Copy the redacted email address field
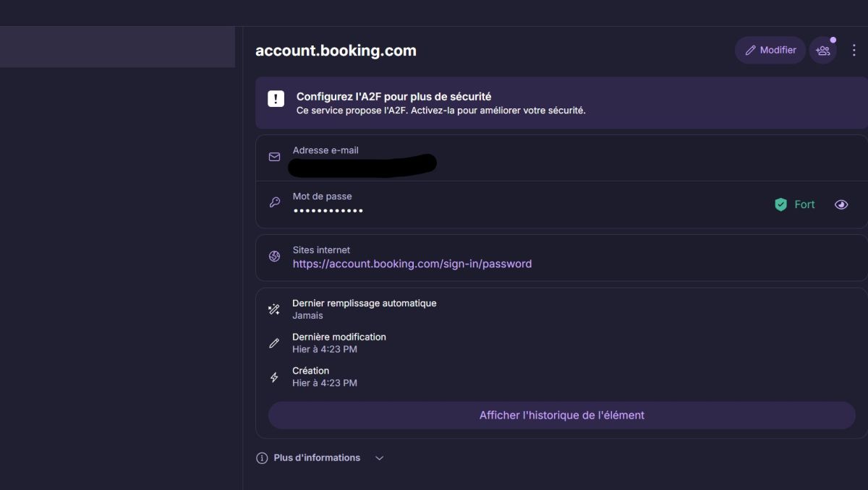 pos(362,165)
